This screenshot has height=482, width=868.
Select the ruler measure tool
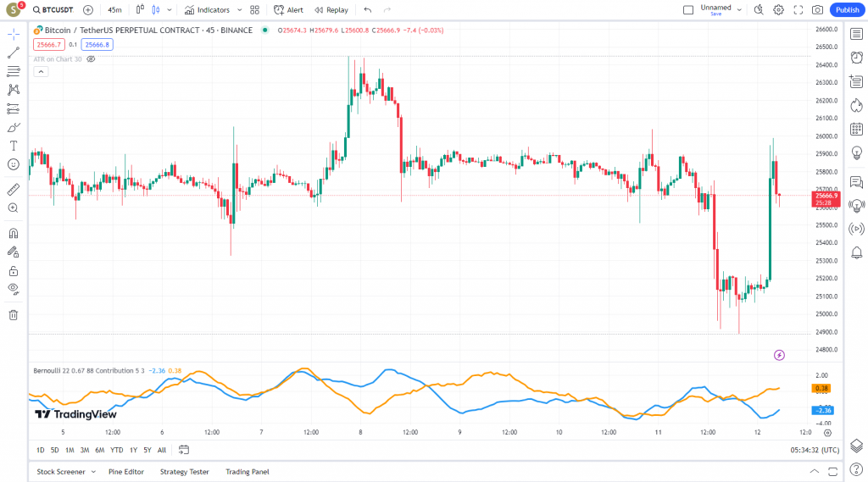pos(14,189)
